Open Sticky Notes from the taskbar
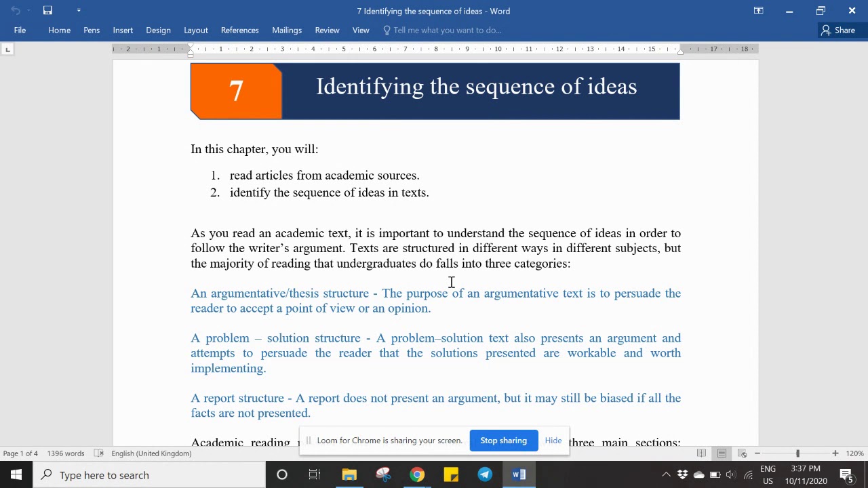Screen dimensions: 868x488 (x=451, y=475)
